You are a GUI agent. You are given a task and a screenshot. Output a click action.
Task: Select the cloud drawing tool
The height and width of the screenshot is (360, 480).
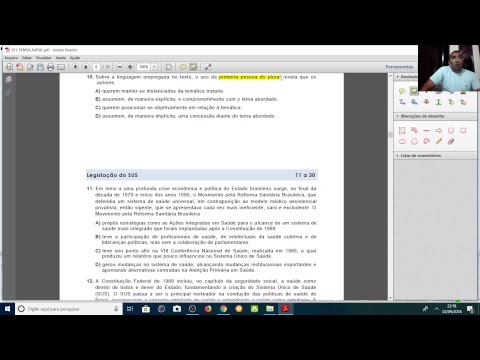[x=402, y=141]
